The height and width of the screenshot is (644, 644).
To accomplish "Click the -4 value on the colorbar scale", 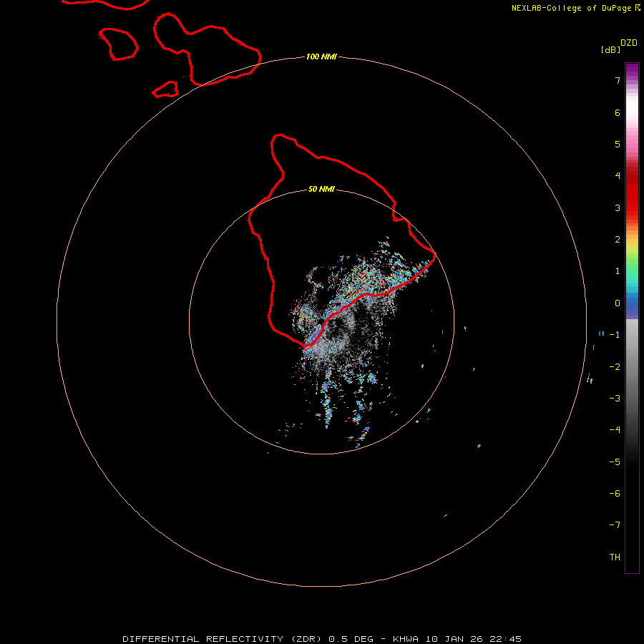I will (615, 430).
